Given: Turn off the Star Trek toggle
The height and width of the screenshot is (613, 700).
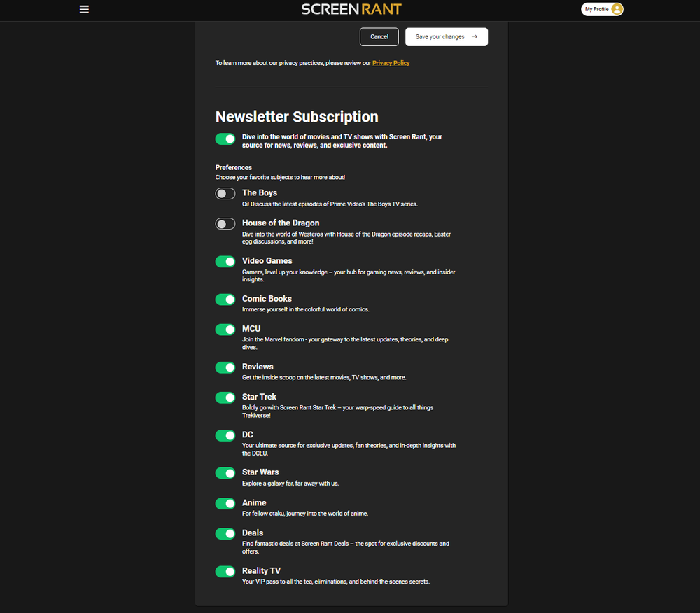Looking at the screenshot, I should point(225,397).
